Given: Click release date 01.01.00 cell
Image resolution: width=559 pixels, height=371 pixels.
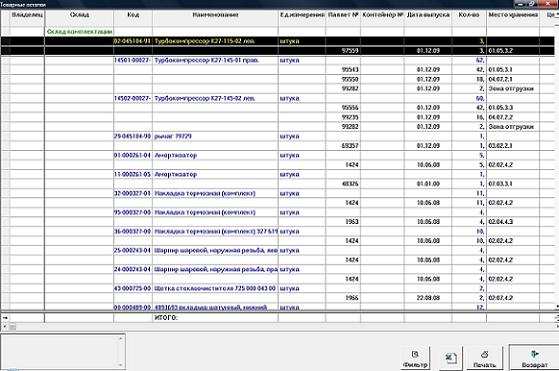Looking at the screenshot, I should pos(428,184).
